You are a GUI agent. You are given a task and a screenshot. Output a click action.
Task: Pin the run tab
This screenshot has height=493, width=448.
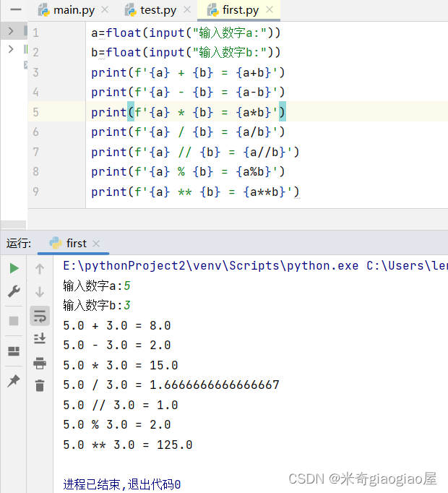coord(14,381)
